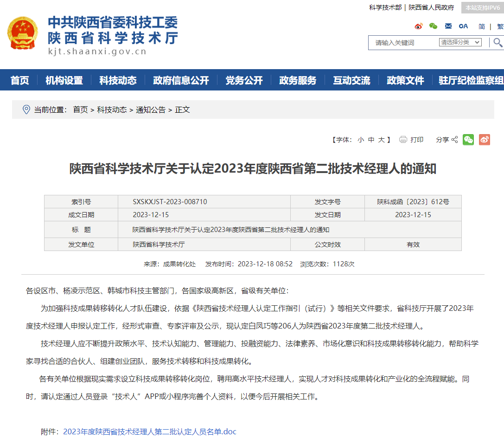504x438 pixels.
Task: Set font size to medium 中
Action: [x=371, y=140]
